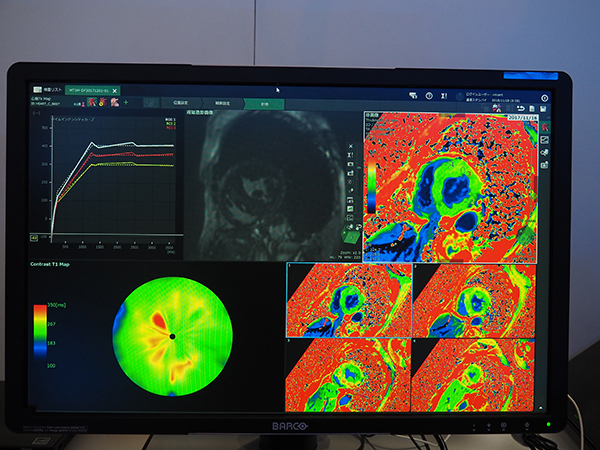Click the X icon atop viewer tool strip
600x450 pixels.
[x=352, y=145]
